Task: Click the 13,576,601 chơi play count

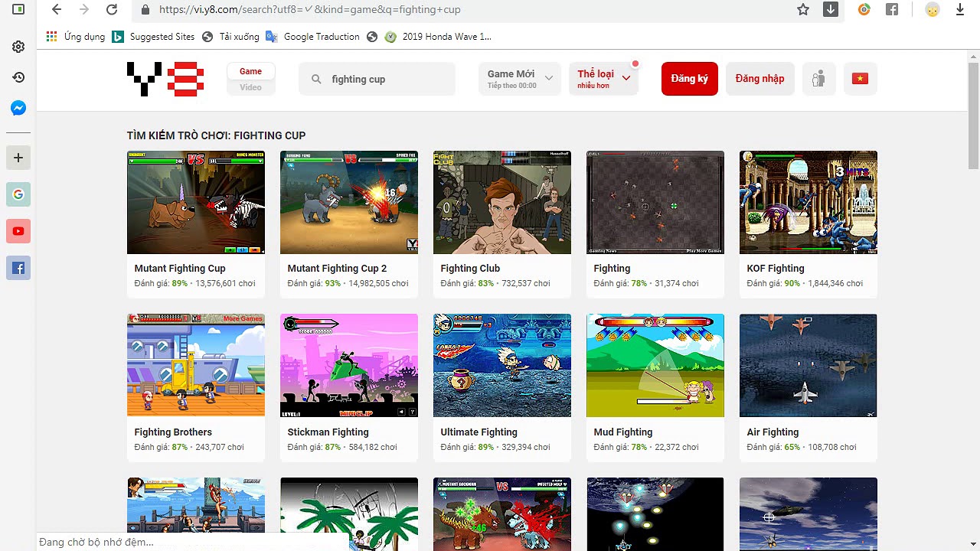Action: click(x=225, y=283)
